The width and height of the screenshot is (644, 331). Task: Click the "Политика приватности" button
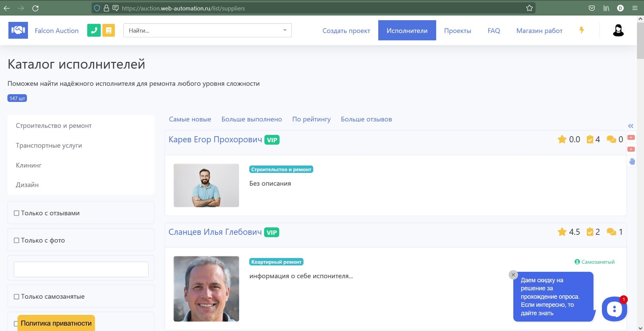(56, 323)
